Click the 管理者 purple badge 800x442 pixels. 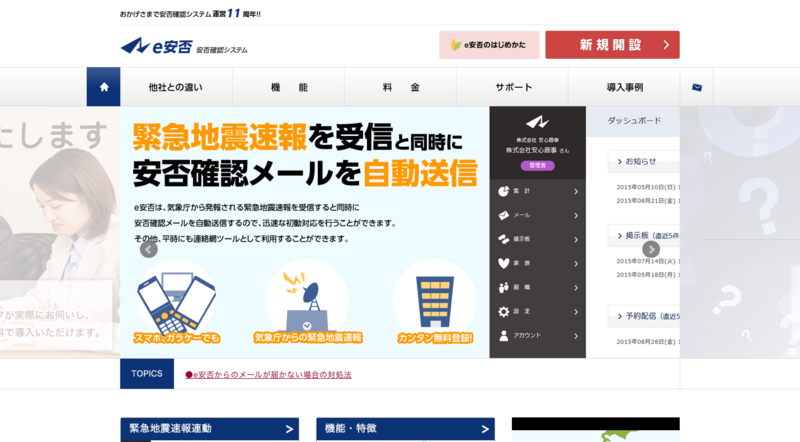pyautogui.click(x=538, y=165)
